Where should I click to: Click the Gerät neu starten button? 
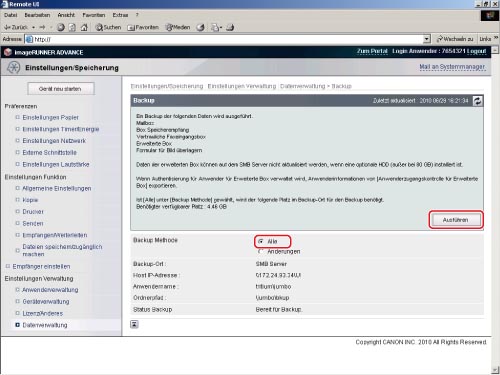point(61,89)
